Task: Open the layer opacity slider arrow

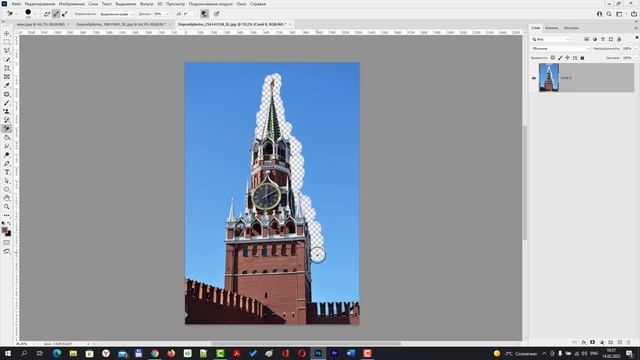Action: pos(635,49)
